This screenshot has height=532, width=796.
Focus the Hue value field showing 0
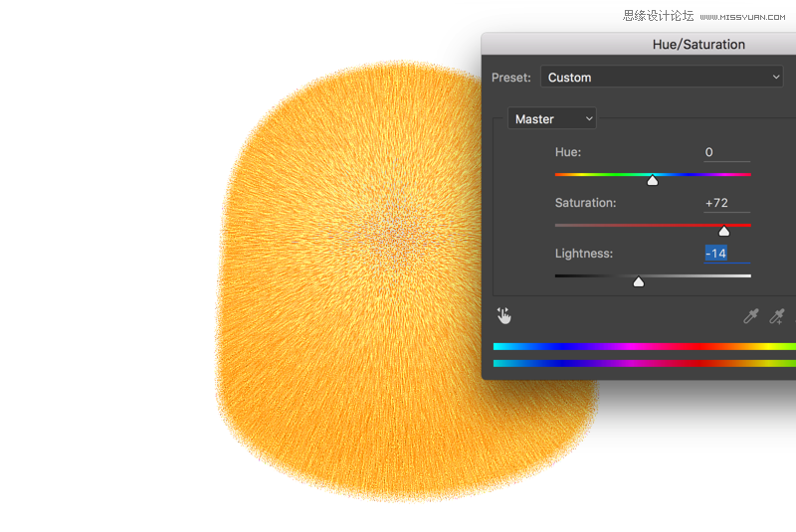[x=726, y=152]
